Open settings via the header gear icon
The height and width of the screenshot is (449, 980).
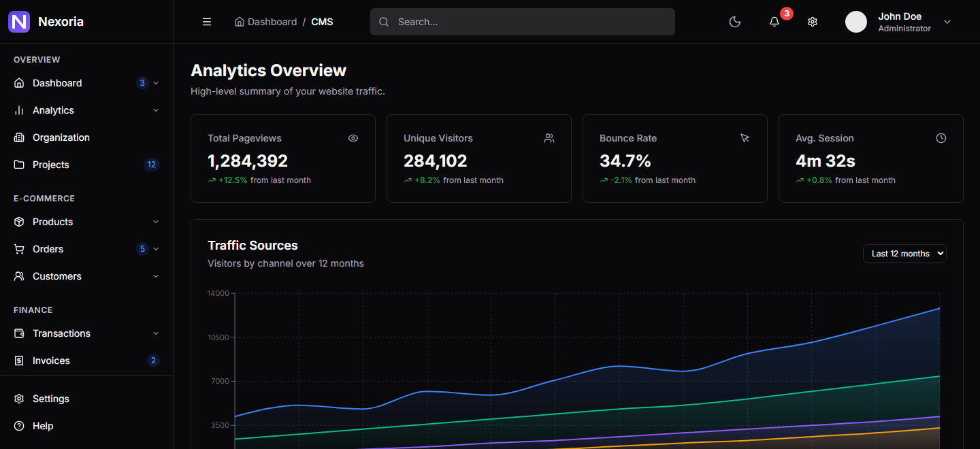click(x=813, y=22)
